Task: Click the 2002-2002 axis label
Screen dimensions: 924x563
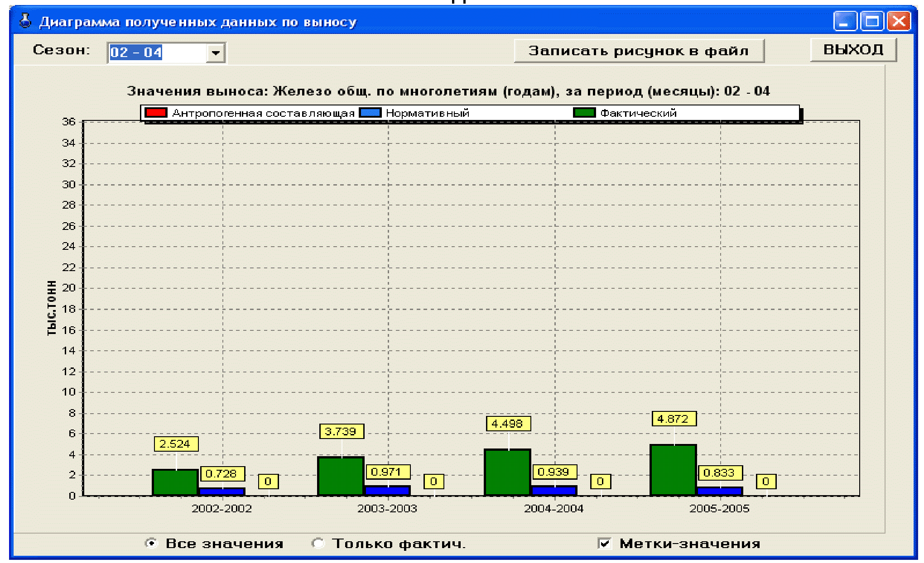Action: pyautogui.click(x=222, y=509)
